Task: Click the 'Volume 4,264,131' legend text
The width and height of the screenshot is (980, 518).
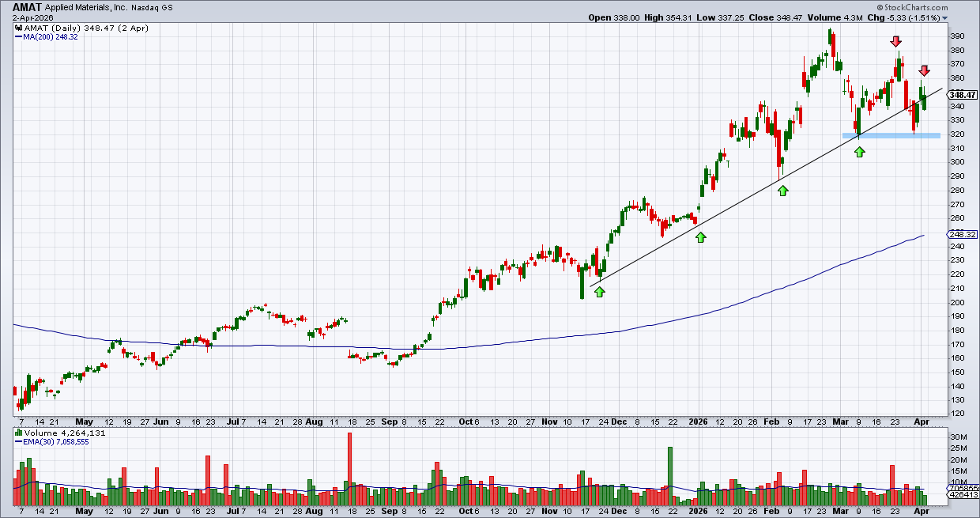Action: (x=63, y=433)
